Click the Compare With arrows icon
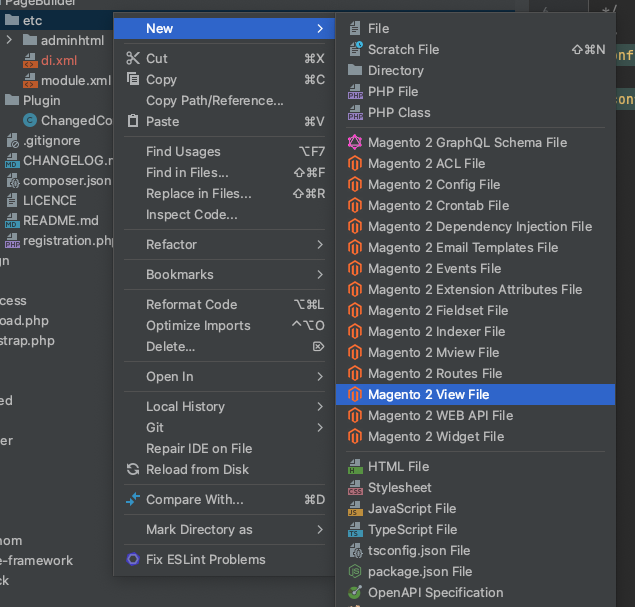The width and height of the screenshot is (635, 607). pyautogui.click(x=133, y=499)
